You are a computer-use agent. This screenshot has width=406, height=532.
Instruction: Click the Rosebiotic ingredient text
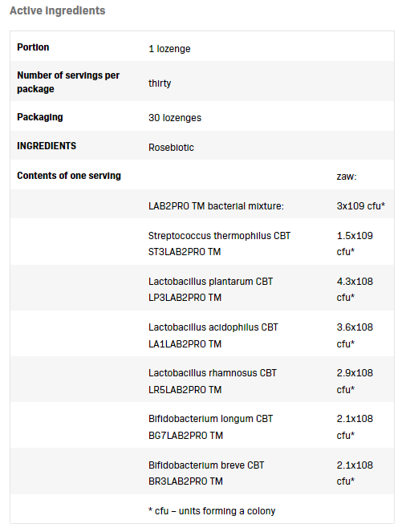coord(171,148)
